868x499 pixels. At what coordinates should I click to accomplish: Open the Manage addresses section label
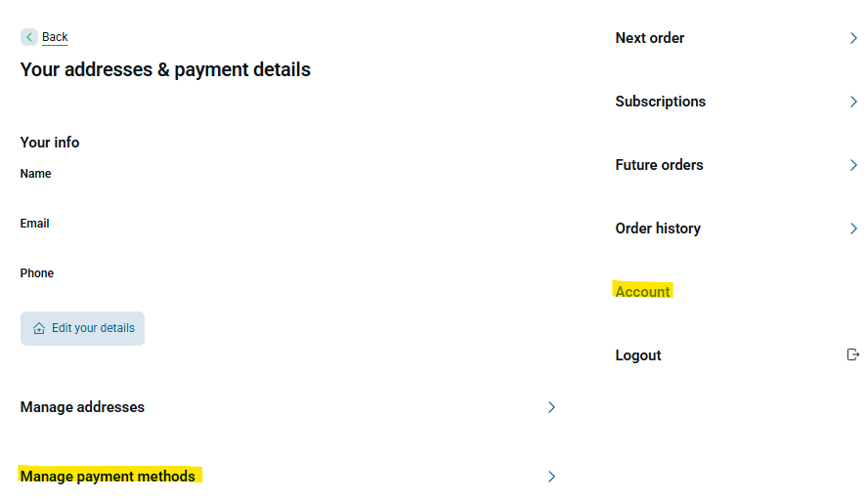pos(82,407)
